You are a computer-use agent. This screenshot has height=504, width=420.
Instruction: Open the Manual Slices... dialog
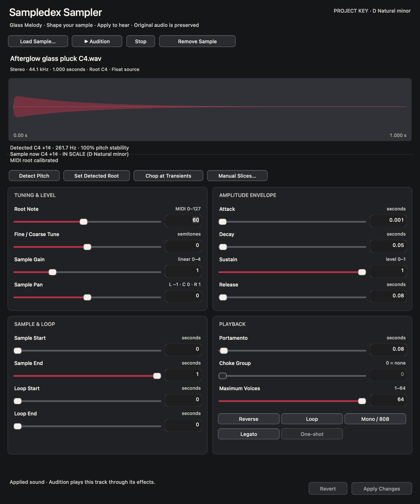point(237,176)
